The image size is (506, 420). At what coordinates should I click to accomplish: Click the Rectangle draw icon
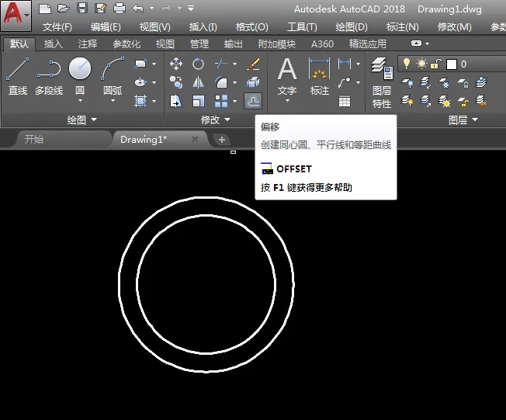pos(140,64)
